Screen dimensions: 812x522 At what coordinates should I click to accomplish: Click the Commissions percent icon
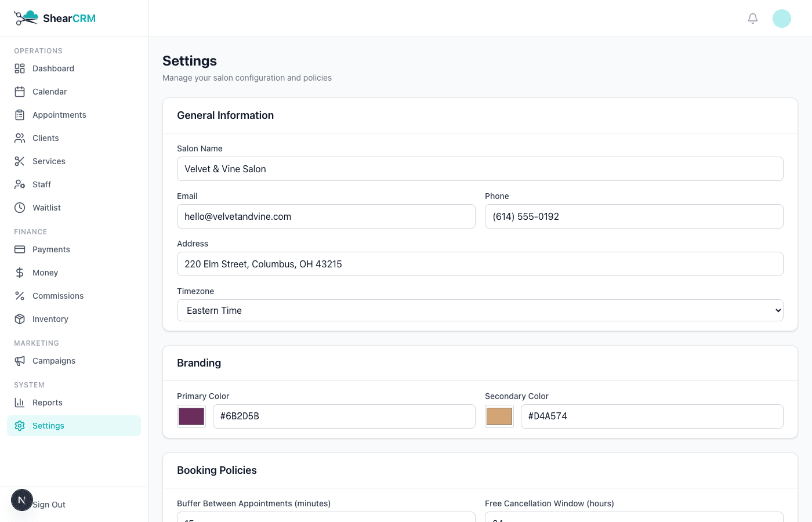20,296
